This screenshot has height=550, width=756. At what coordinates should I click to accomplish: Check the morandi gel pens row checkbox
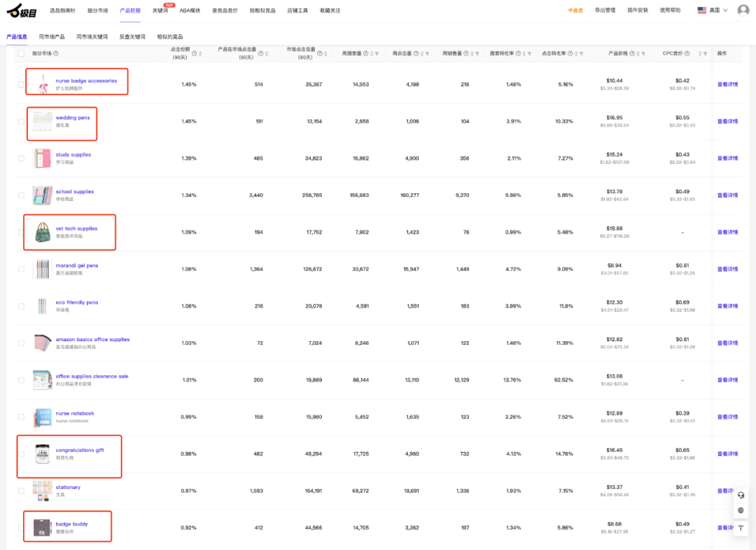[21, 269]
